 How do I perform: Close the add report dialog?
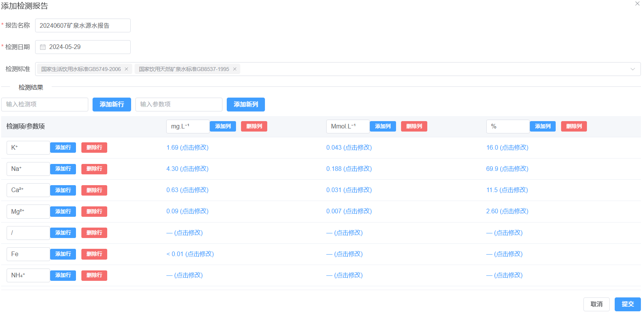click(x=637, y=4)
